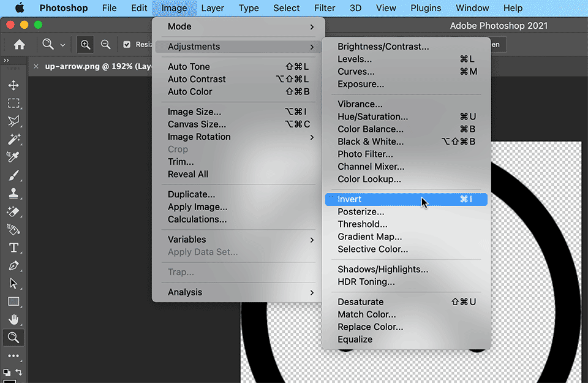
Task: Close the up-arrow.png document tab
Action: click(x=36, y=66)
